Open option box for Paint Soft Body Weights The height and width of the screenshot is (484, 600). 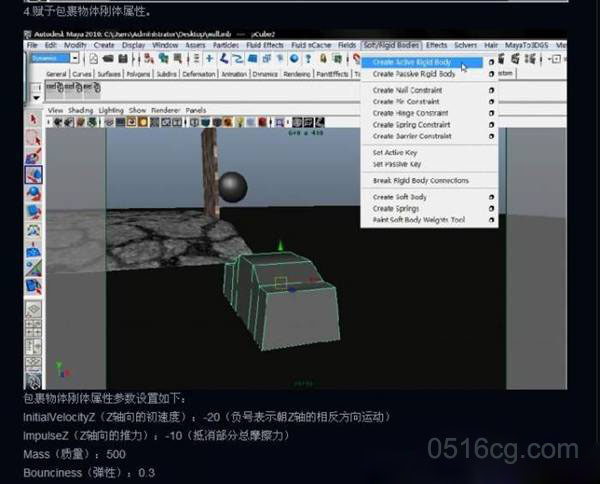pos(491,220)
